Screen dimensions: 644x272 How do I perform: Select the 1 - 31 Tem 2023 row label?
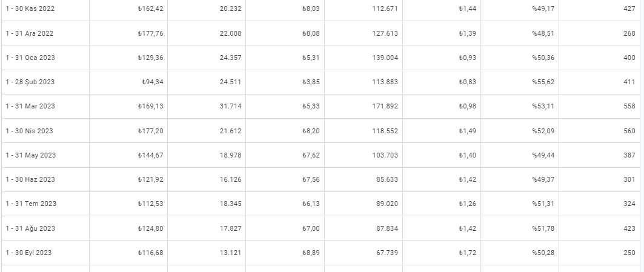[31, 204]
